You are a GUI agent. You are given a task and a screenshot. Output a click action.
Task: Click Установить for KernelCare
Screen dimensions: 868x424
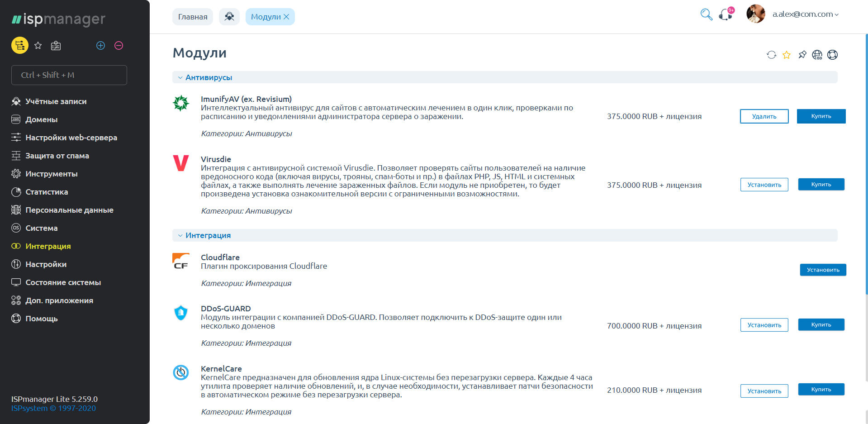pyautogui.click(x=764, y=391)
